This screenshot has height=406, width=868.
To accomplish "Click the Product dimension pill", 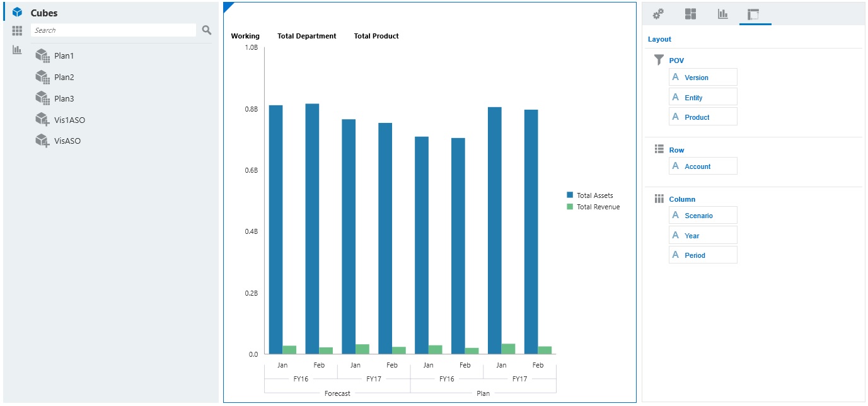I will pyautogui.click(x=703, y=116).
